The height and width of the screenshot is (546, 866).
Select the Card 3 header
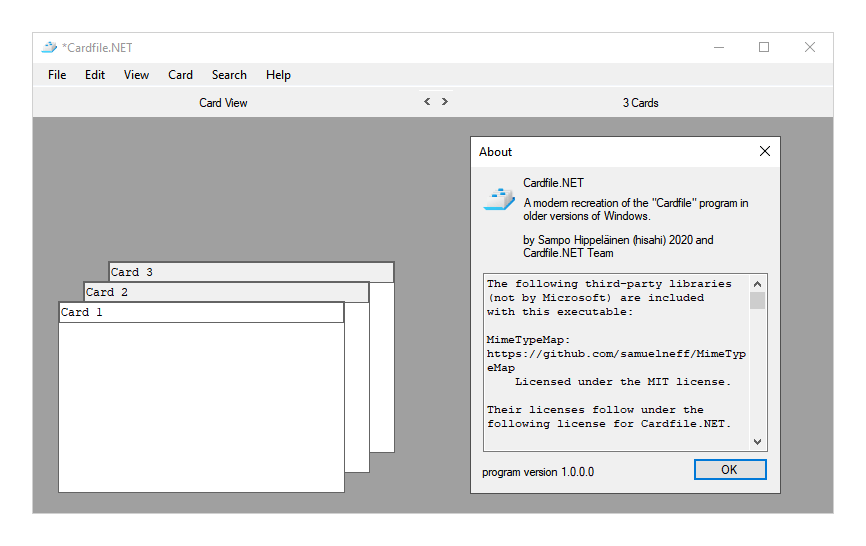coord(251,272)
